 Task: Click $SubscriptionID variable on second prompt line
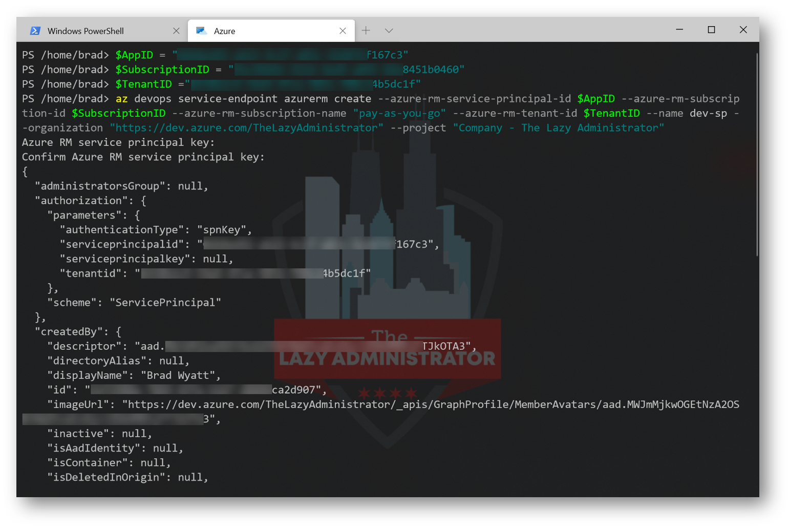(x=162, y=69)
